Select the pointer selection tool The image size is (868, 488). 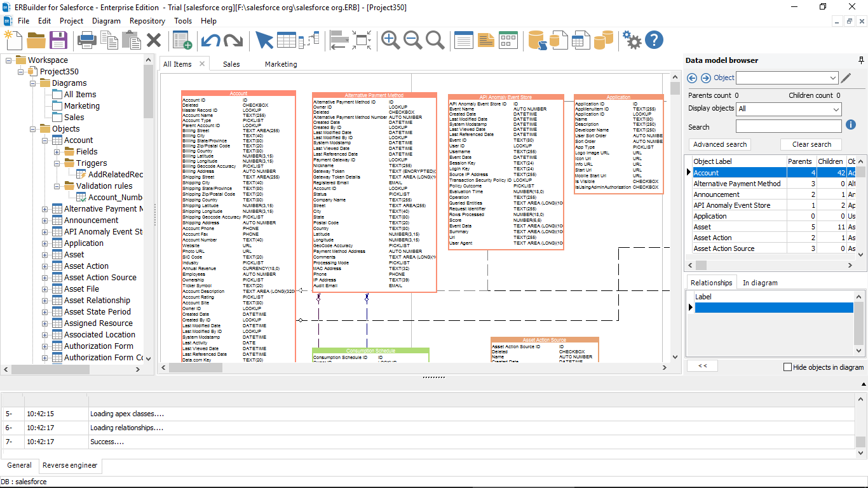point(264,41)
